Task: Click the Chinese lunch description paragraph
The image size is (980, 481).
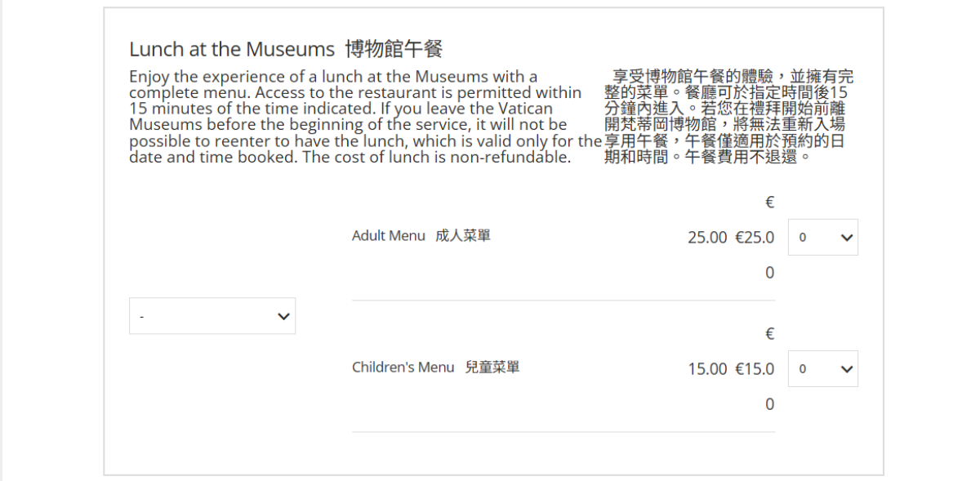Action: [727, 117]
